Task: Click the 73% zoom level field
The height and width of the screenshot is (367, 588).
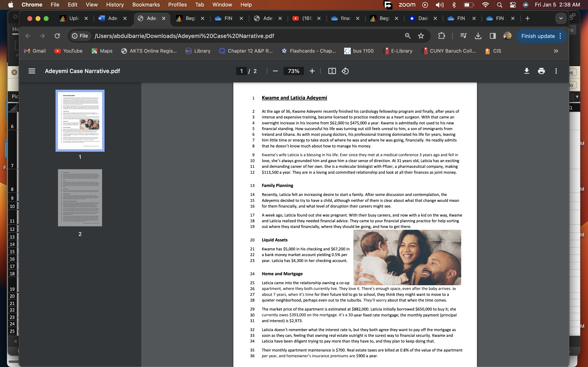Action: click(293, 71)
